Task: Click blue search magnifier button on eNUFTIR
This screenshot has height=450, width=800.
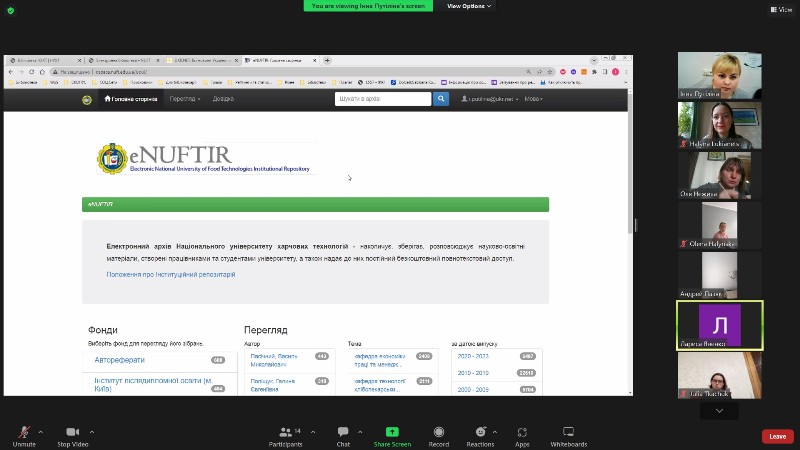Action: pyautogui.click(x=441, y=98)
